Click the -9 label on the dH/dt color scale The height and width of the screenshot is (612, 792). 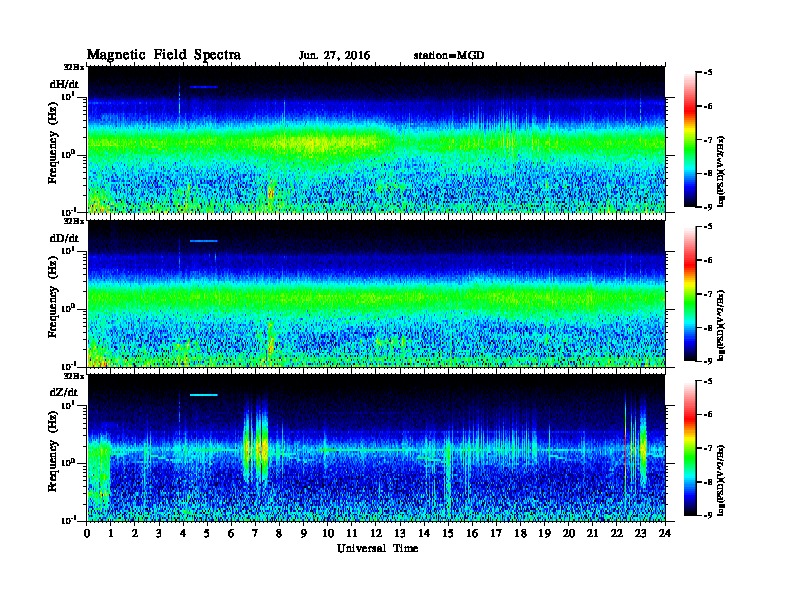(x=707, y=207)
